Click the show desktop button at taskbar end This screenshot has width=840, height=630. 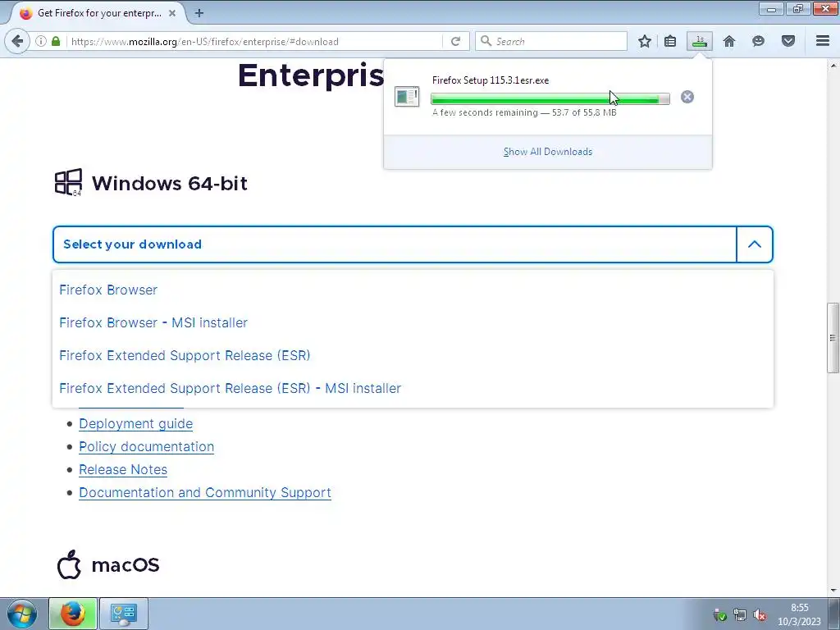834,614
